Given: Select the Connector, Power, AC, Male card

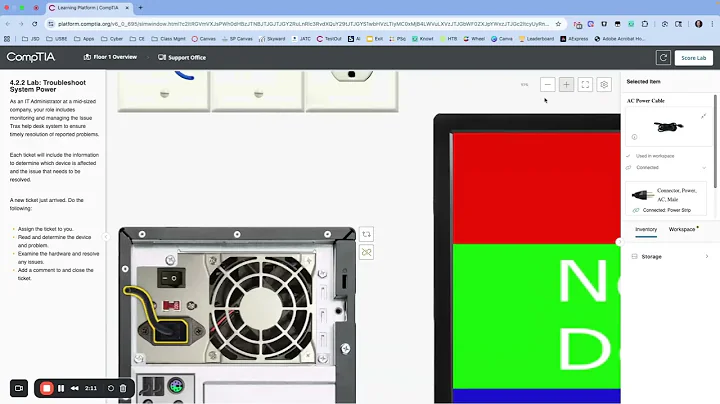Looking at the screenshot, I should click(x=666, y=198).
